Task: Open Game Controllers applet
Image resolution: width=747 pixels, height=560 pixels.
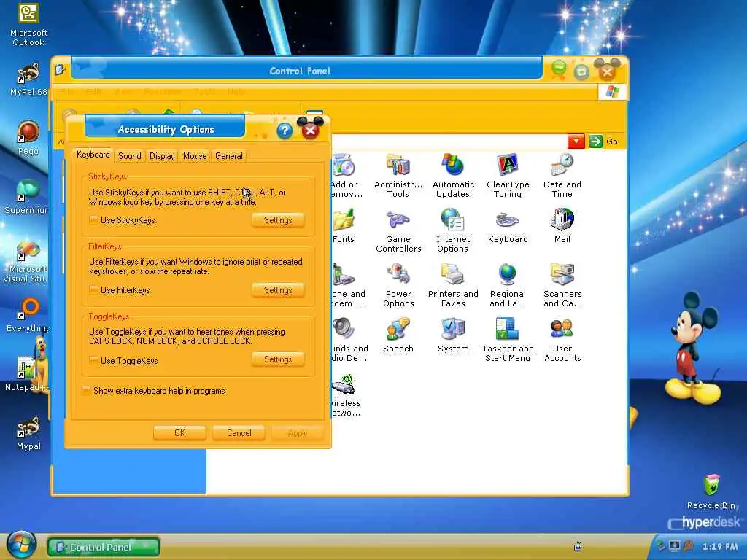Action: (x=398, y=230)
